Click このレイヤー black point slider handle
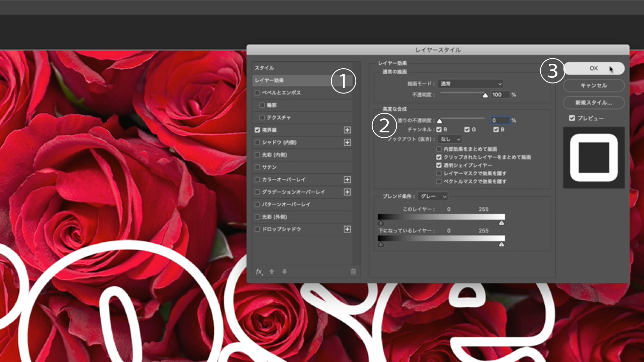The width and height of the screenshot is (644, 362). 381,223
